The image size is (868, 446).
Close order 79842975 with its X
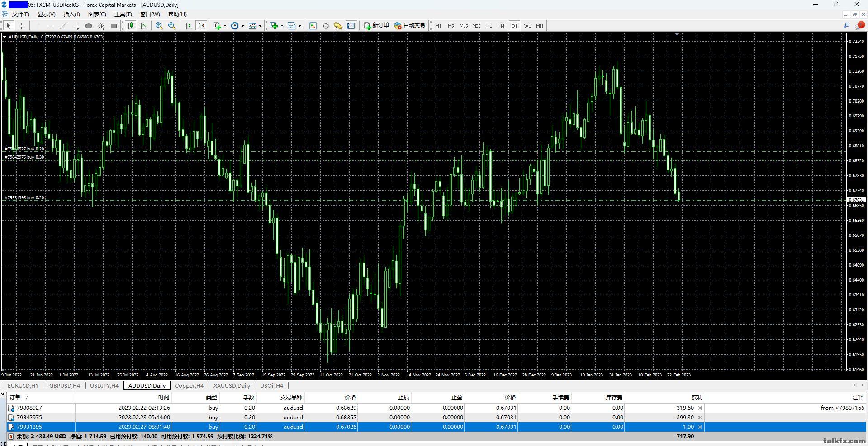click(x=700, y=418)
